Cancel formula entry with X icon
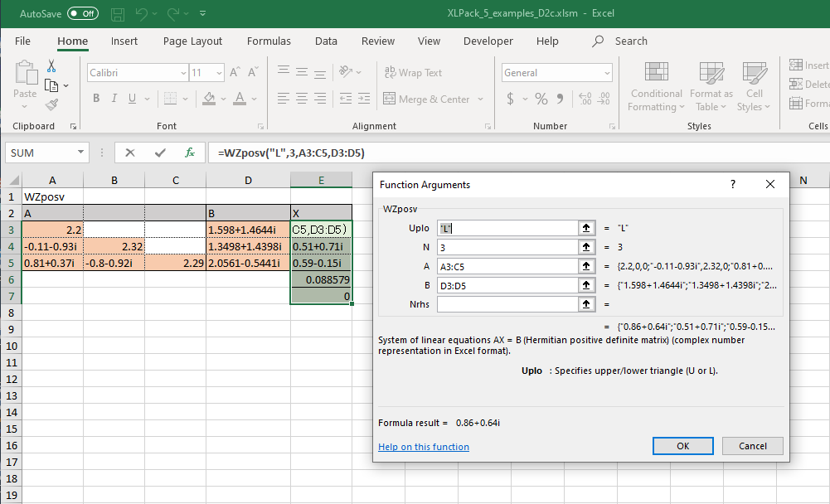 click(129, 153)
